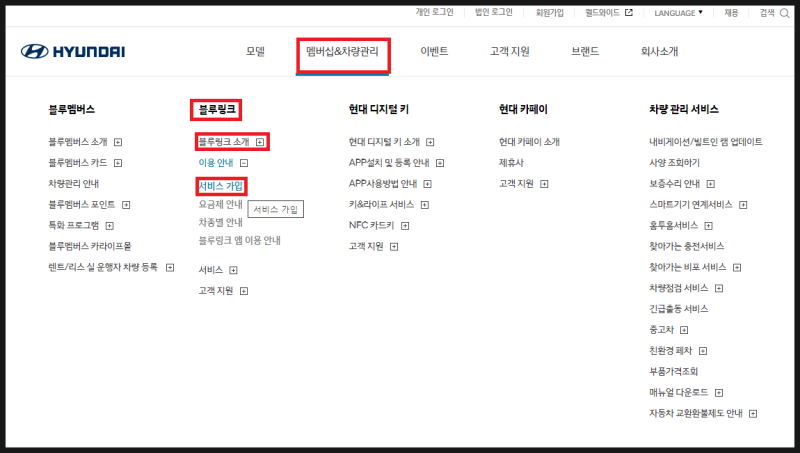
Task: Open the 월드와이드 link
Action: tap(602, 13)
